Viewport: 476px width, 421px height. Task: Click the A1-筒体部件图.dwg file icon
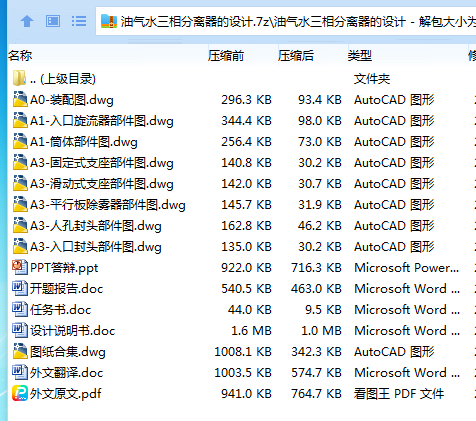pyautogui.click(x=20, y=141)
